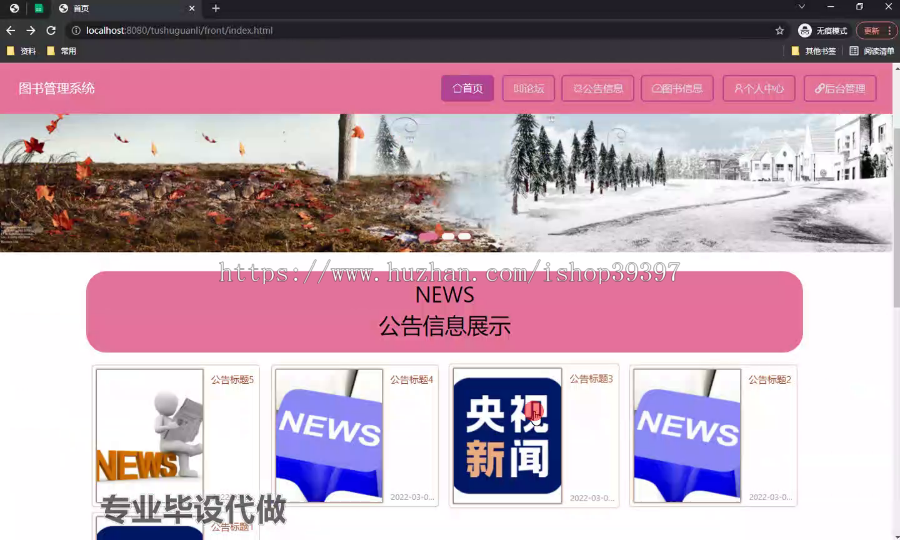Screen dimensions: 900x540
Task: Close the 首页 browser tab
Action: (x=192, y=8)
